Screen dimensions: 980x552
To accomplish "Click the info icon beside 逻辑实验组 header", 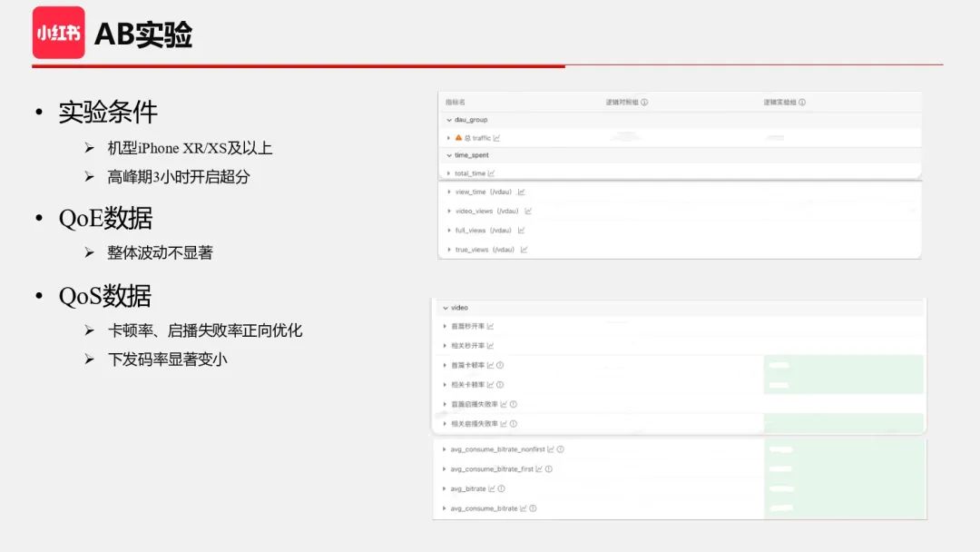I will [x=802, y=102].
